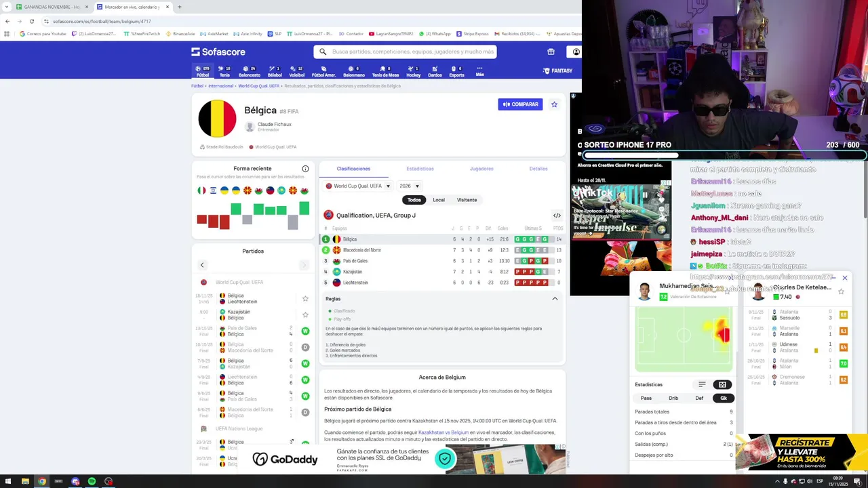This screenshot has height=488, width=868.
Task: Follow the Kazakhstan vs Belgium link
Action: 443,432
